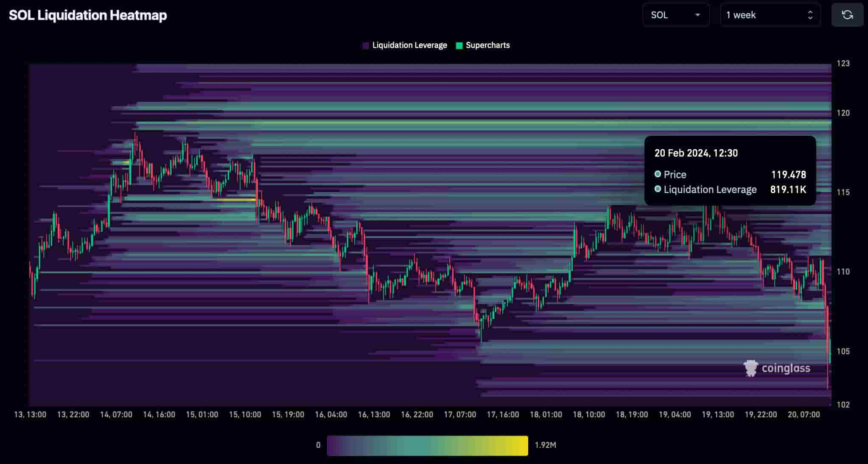This screenshot has width=868, height=464.
Task: Click the 110 price axis label
Action: (843, 271)
